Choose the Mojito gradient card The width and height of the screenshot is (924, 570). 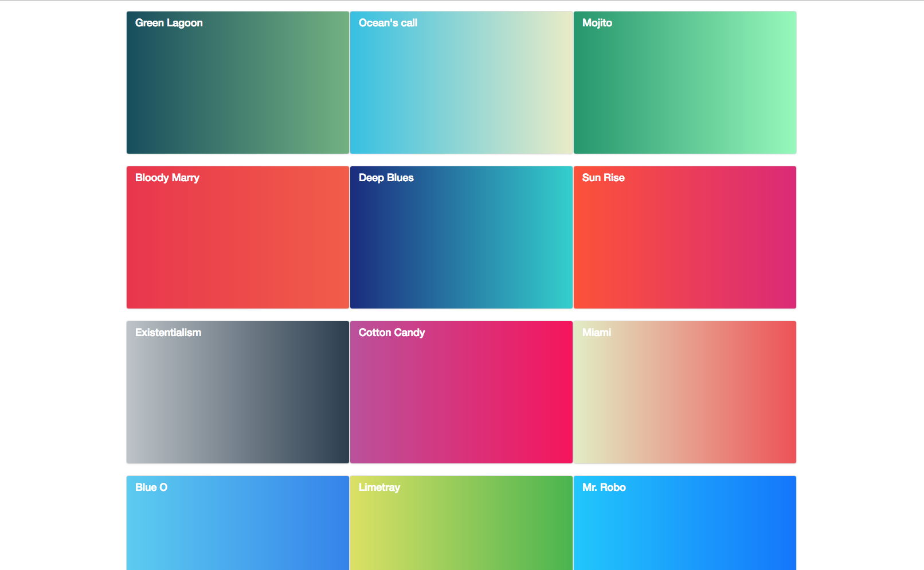[685, 83]
